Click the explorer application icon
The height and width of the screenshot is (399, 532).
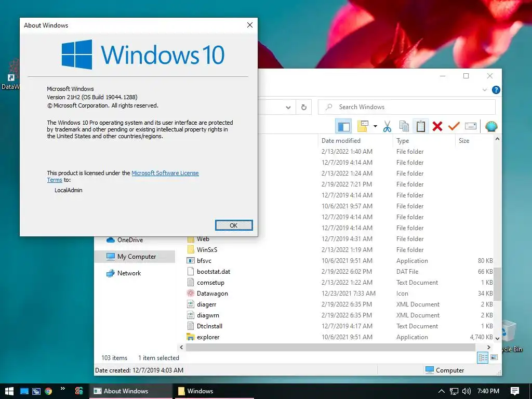191,337
